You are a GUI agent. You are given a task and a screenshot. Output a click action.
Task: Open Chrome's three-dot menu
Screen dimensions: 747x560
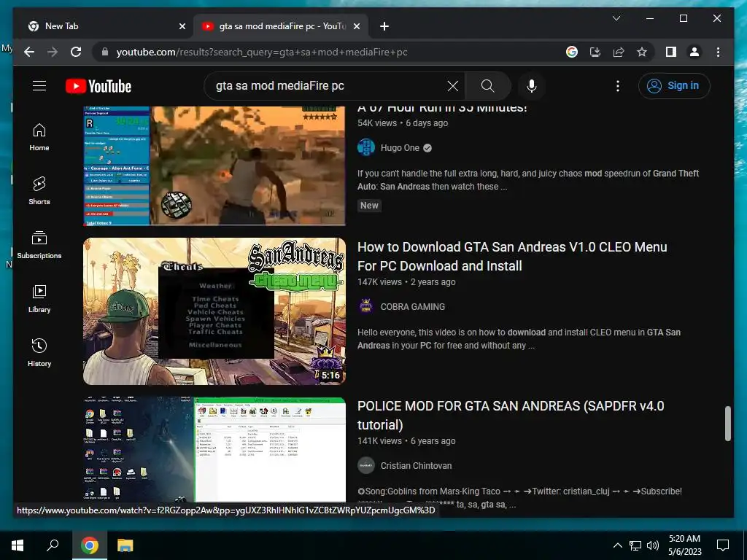pos(718,52)
